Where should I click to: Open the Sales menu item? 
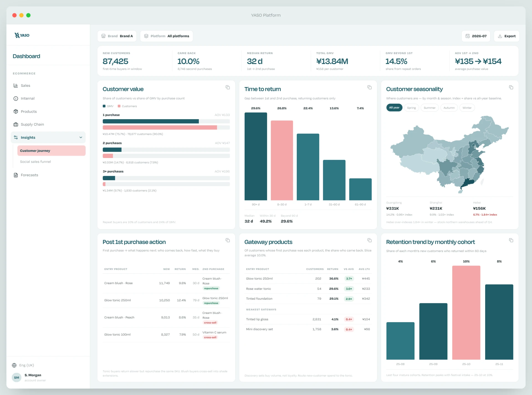(x=48, y=85)
